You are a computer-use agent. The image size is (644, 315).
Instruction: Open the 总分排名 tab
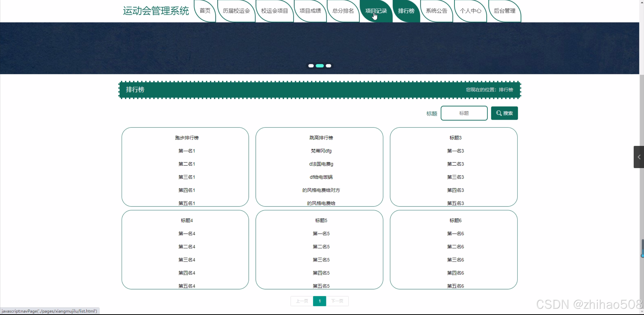click(343, 11)
